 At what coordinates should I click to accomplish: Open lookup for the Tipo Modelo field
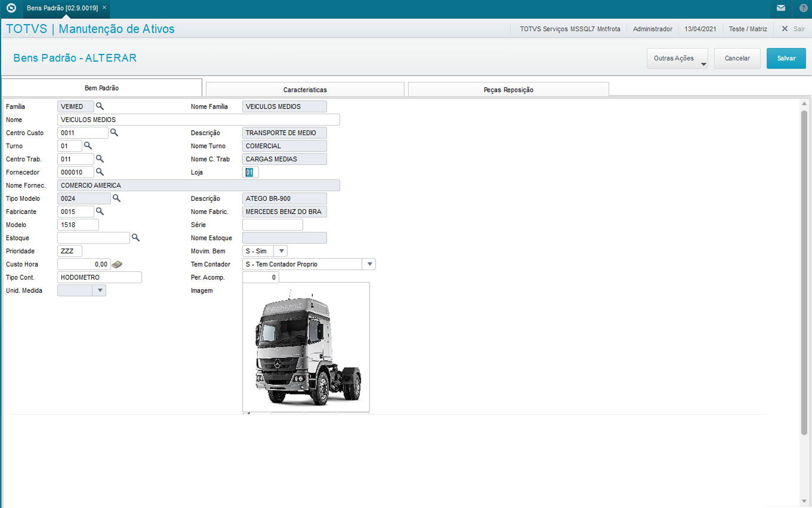pos(116,198)
